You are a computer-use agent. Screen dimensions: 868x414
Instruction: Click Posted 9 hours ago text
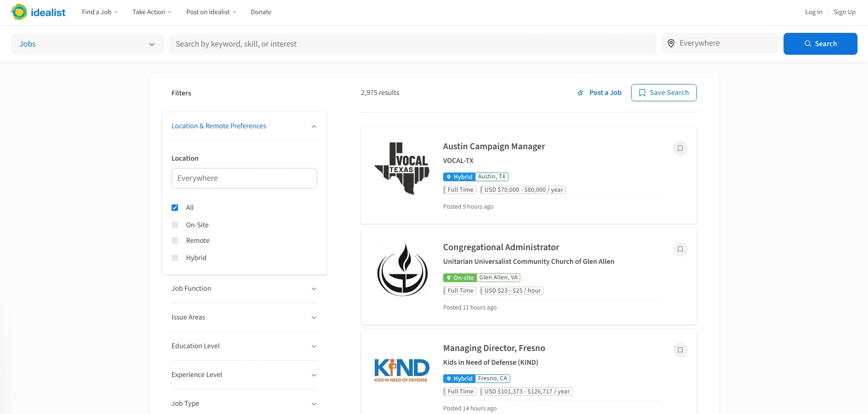pos(468,207)
